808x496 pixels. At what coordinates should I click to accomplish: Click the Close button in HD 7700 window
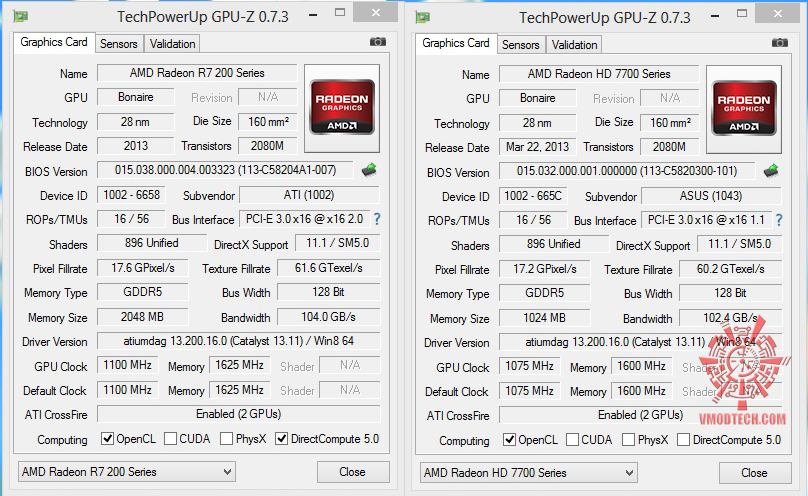(755, 473)
